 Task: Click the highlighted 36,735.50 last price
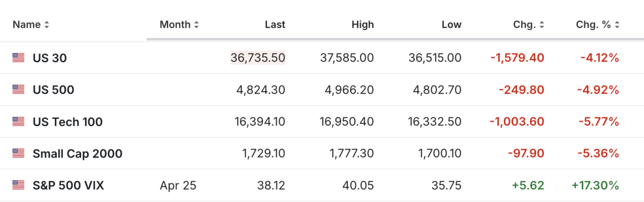click(x=258, y=58)
